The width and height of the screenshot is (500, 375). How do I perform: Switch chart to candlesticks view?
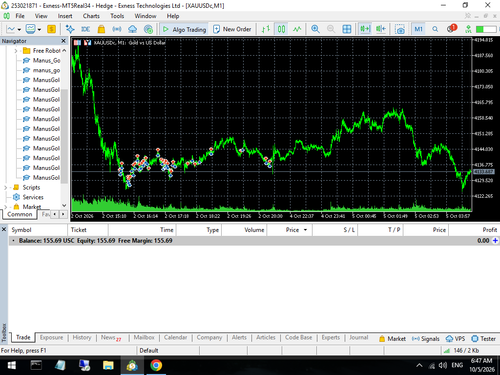282,29
